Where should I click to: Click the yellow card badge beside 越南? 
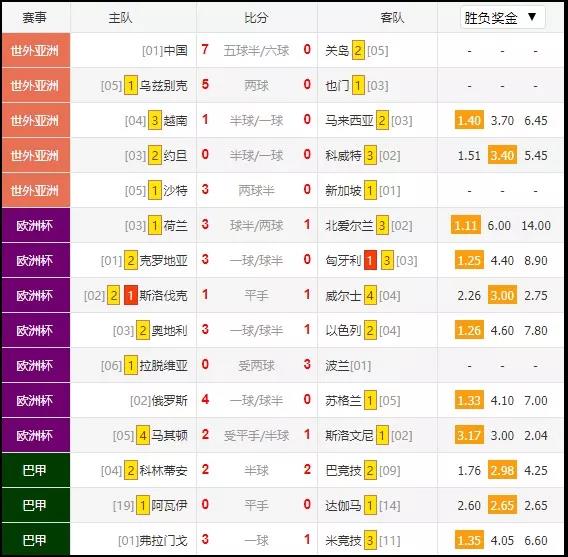(155, 120)
